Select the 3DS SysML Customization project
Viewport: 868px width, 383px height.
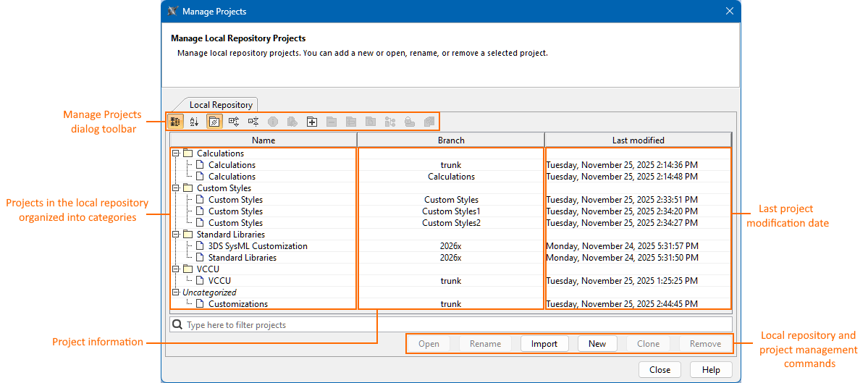257,246
